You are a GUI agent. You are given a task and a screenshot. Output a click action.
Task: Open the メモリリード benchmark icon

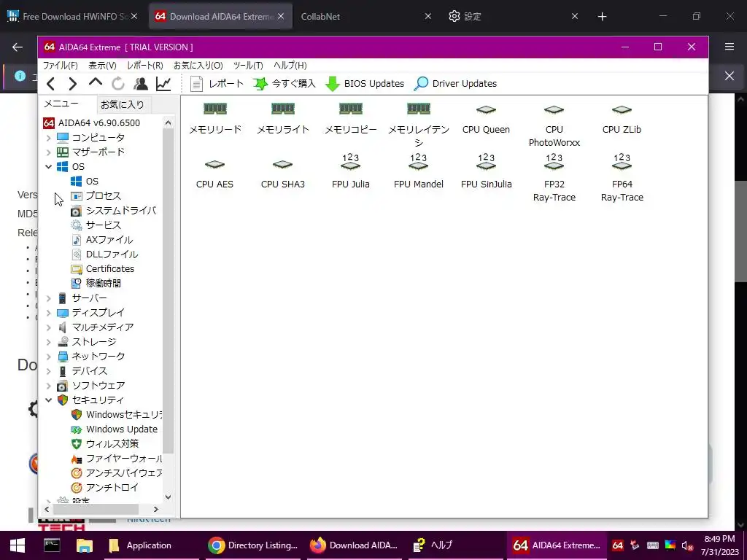(215, 117)
